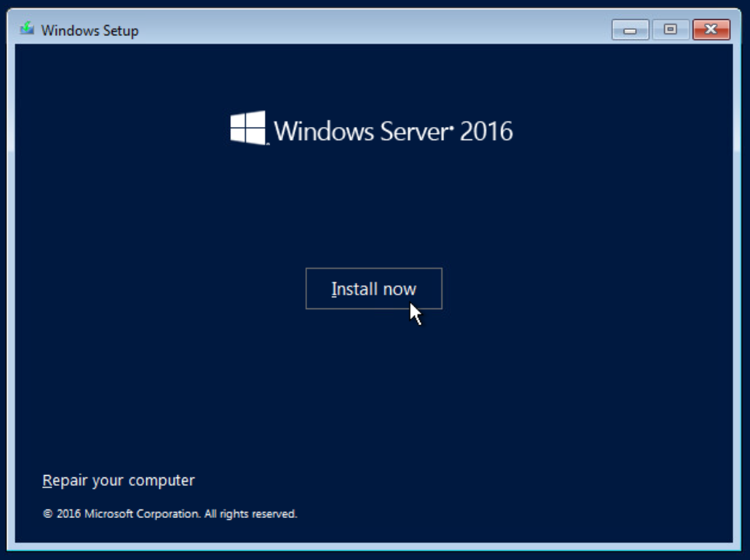Click the mouse pointer arrow below Install now
Viewport: 750px width, 560px height.
tap(415, 313)
